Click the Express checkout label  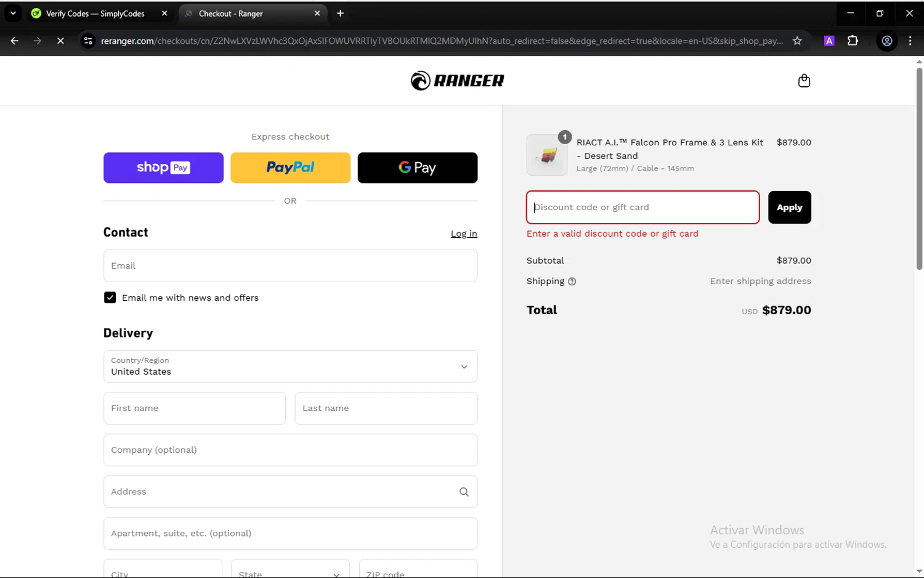(x=290, y=137)
